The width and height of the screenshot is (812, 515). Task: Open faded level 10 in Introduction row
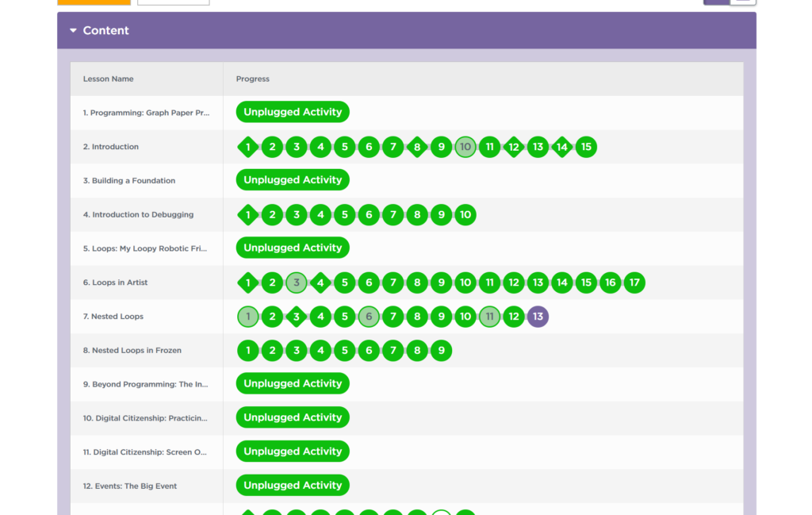[465, 147]
